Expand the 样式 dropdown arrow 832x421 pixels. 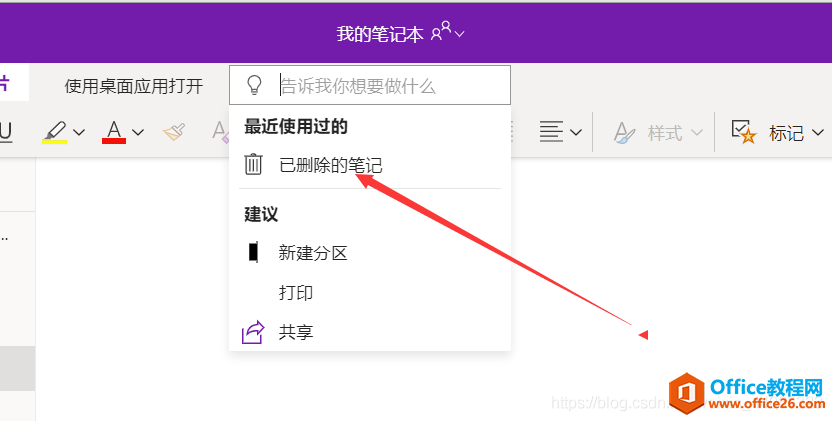pyautogui.click(x=697, y=132)
